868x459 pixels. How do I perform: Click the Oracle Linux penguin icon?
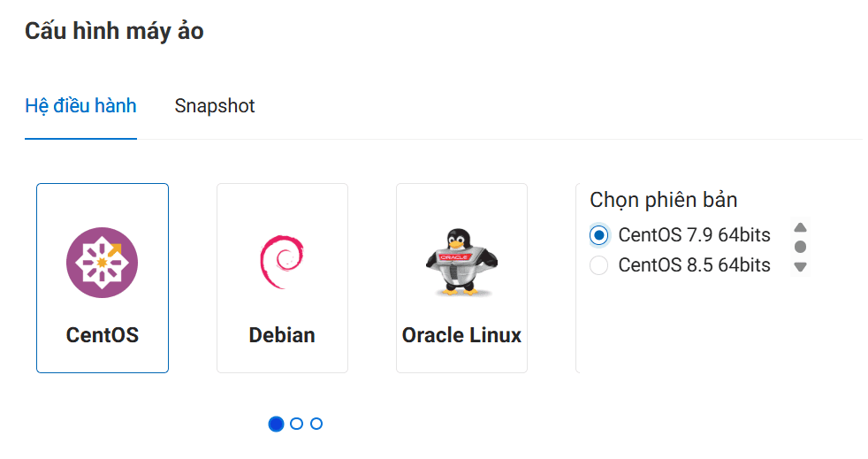461,263
